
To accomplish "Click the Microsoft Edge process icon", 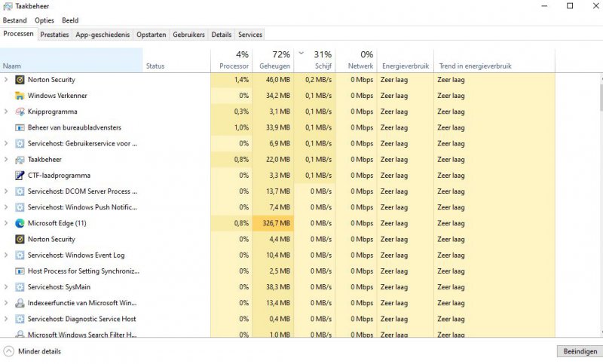I will [20, 223].
